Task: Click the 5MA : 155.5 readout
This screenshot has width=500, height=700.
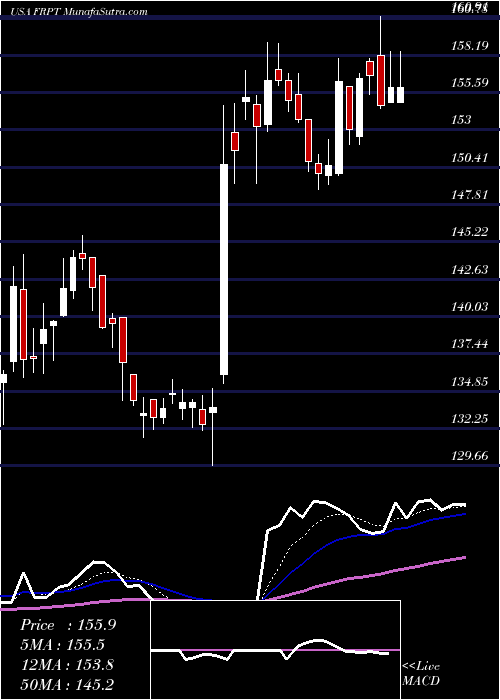Action: pos(63,645)
